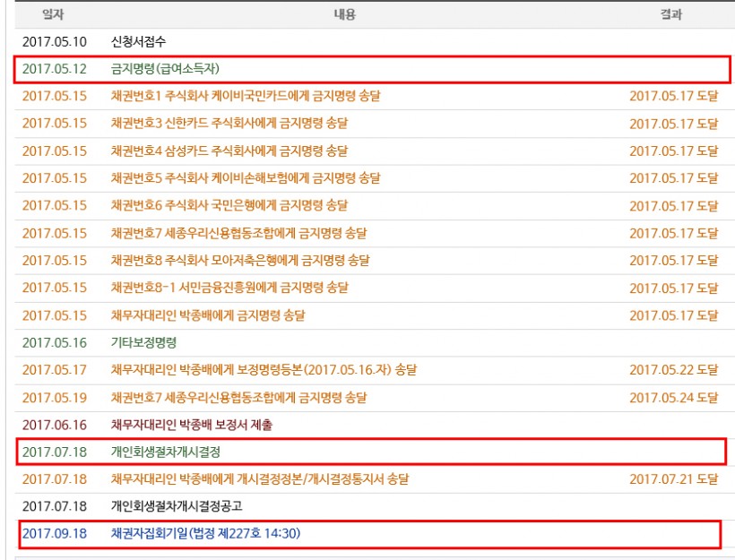This screenshot has height=560, width=735.
Task: Open 채권번호8-1 서민금융진흥원 금지명령 송달 entry
Action: (x=229, y=288)
